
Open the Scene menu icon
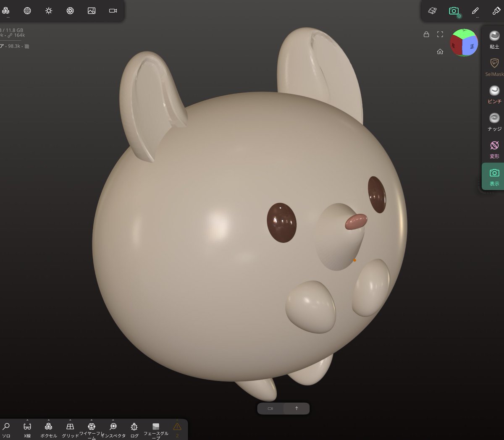tap(5, 10)
